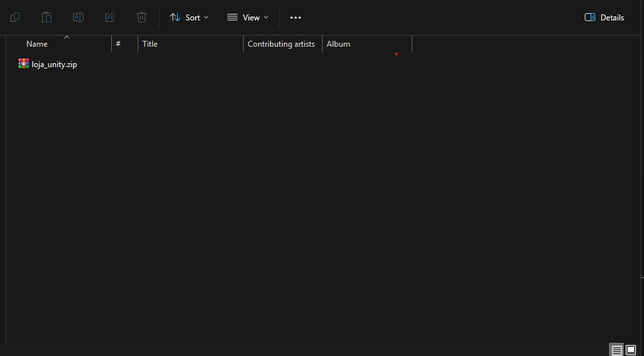Toggle the Details pane button
The height and width of the screenshot is (356, 644).
click(604, 17)
